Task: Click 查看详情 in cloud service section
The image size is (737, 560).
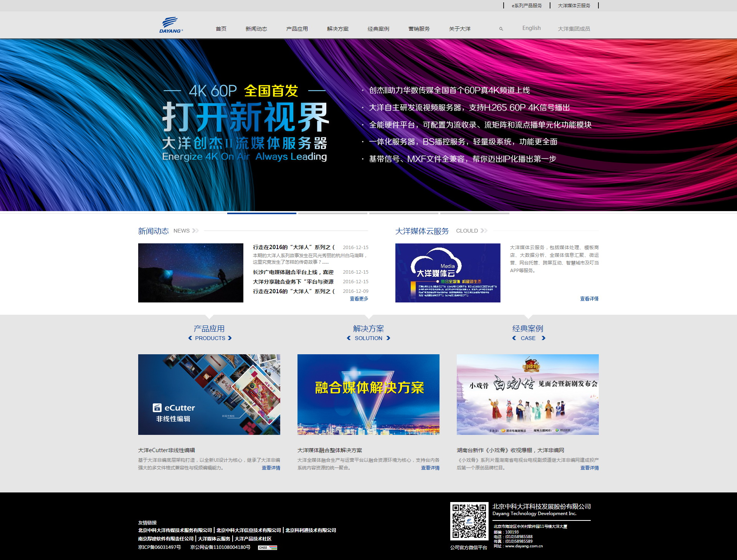Action: 589,299
